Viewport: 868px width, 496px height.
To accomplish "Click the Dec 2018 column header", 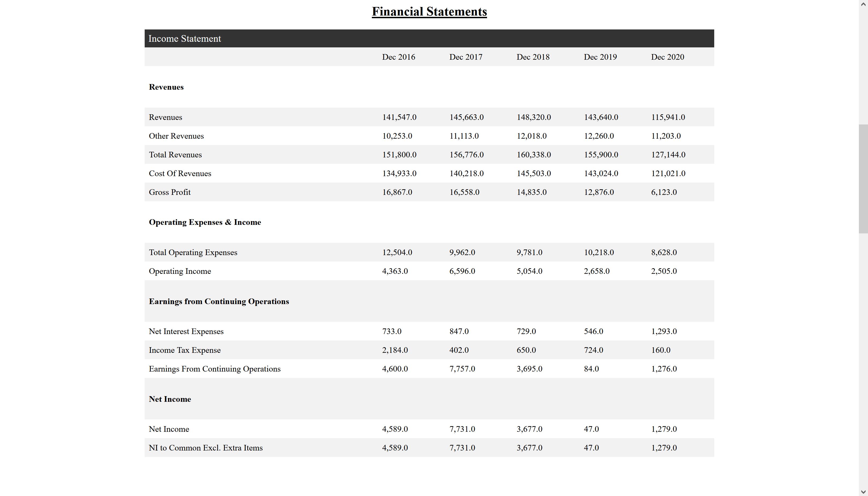I will [x=533, y=57].
